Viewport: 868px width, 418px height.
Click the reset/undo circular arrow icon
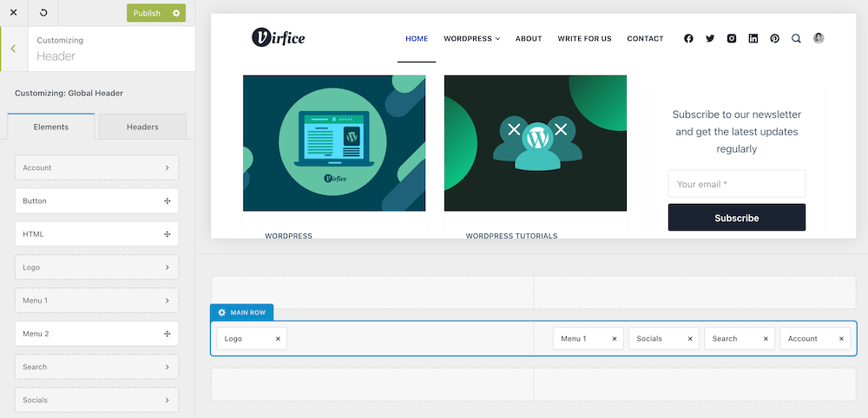click(45, 13)
